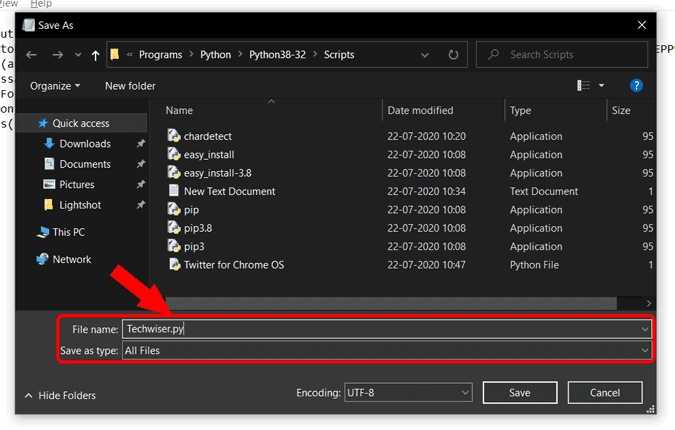This screenshot has height=430, width=675.
Task: Click the Back navigation arrow
Action: 32,55
